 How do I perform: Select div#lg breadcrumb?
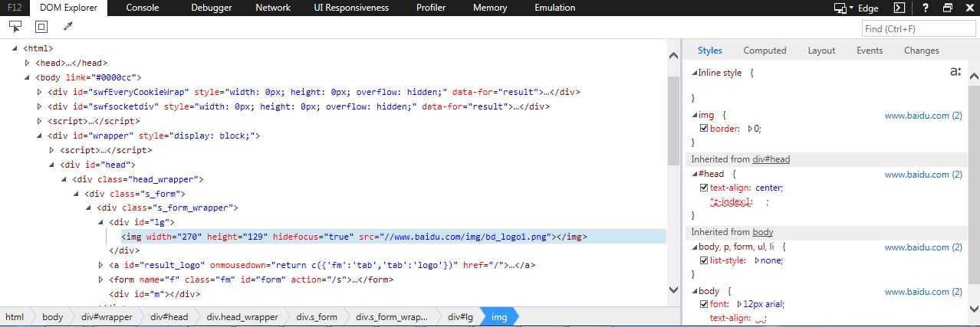tap(460, 317)
